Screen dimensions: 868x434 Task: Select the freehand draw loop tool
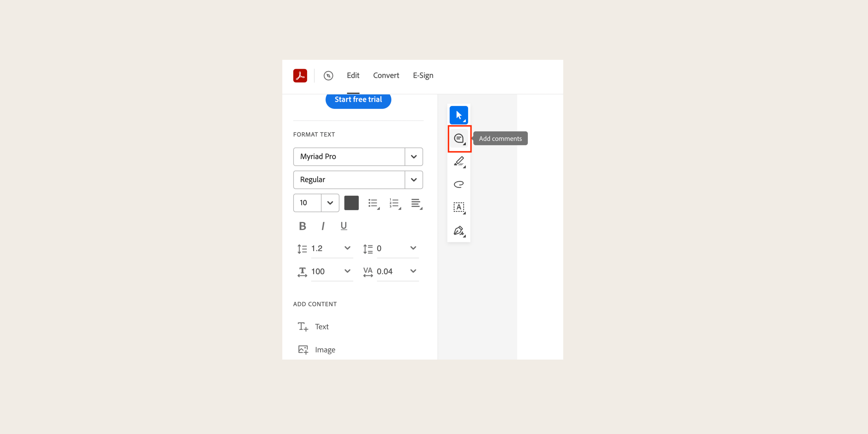459,184
